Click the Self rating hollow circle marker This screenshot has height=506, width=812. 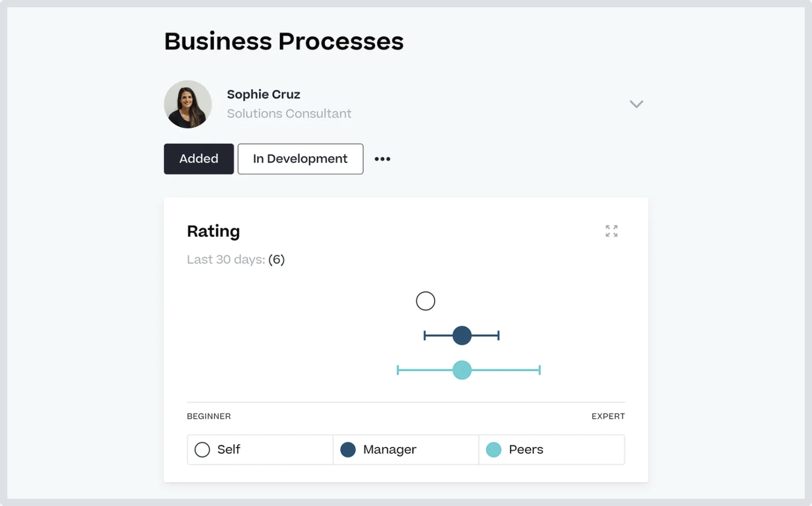pos(425,301)
